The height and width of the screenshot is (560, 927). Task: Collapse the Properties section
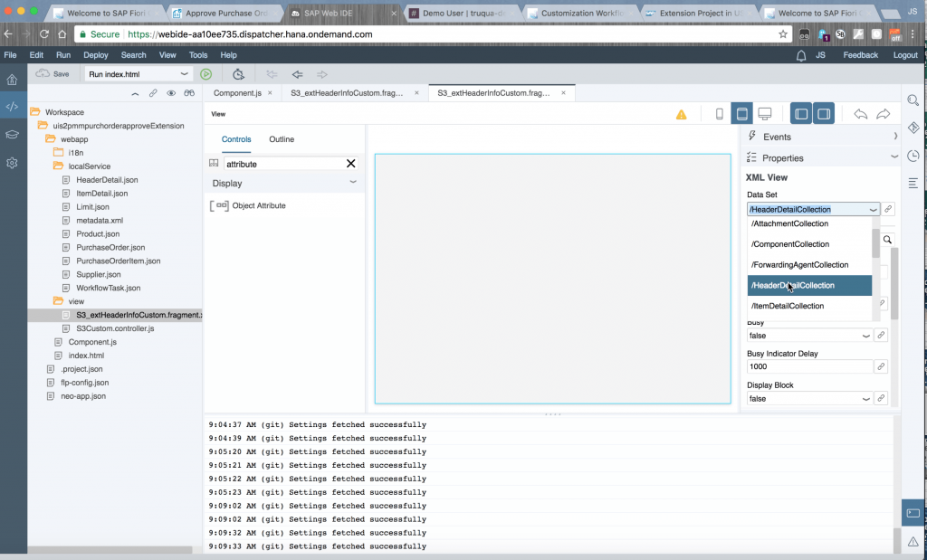tap(894, 157)
